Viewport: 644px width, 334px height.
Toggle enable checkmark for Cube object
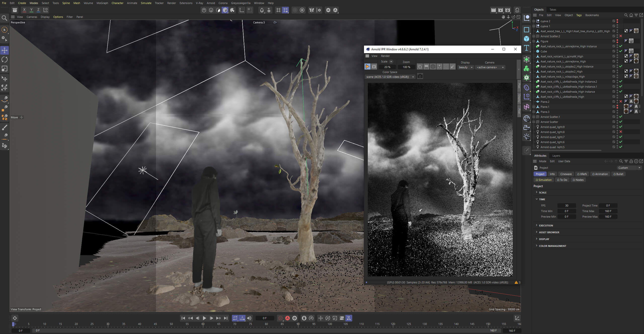tap(621, 51)
